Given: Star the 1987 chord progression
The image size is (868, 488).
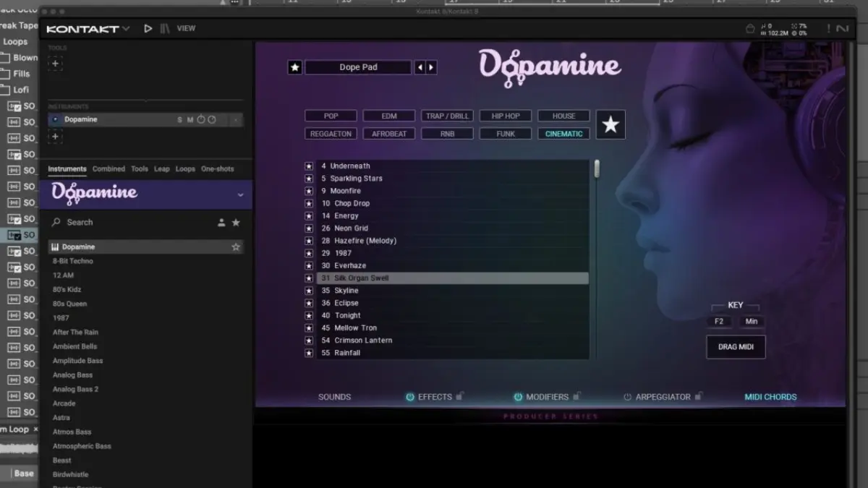Looking at the screenshot, I should (x=309, y=253).
